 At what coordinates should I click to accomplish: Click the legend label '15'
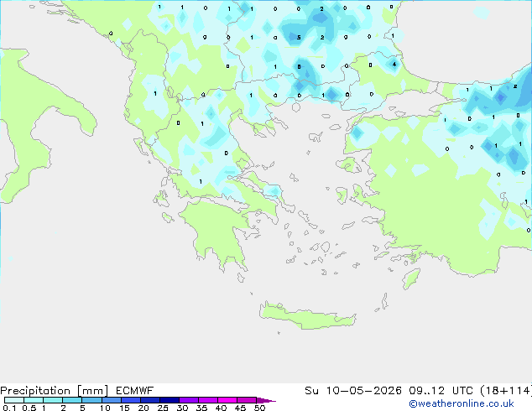pyautogui.click(x=124, y=408)
